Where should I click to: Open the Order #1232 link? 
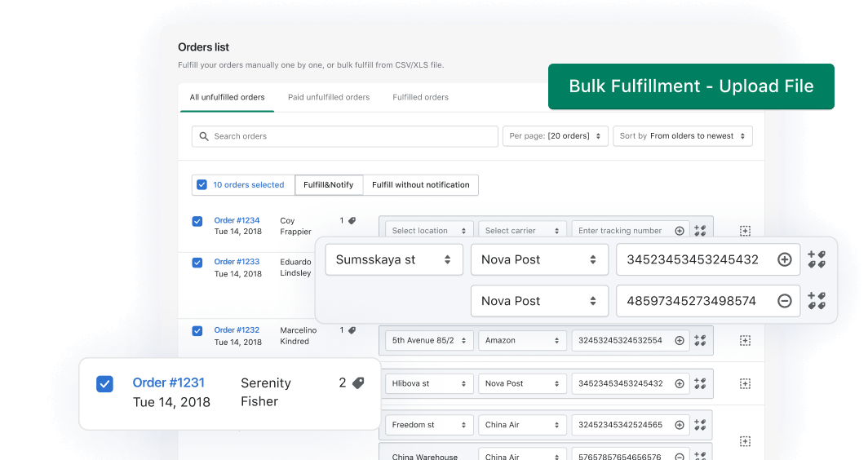pyautogui.click(x=237, y=330)
